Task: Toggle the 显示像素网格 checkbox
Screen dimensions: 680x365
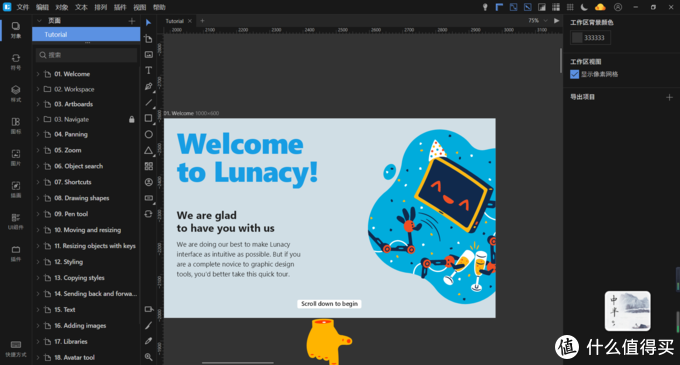Action: pyautogui.click(x=574, y=74)
